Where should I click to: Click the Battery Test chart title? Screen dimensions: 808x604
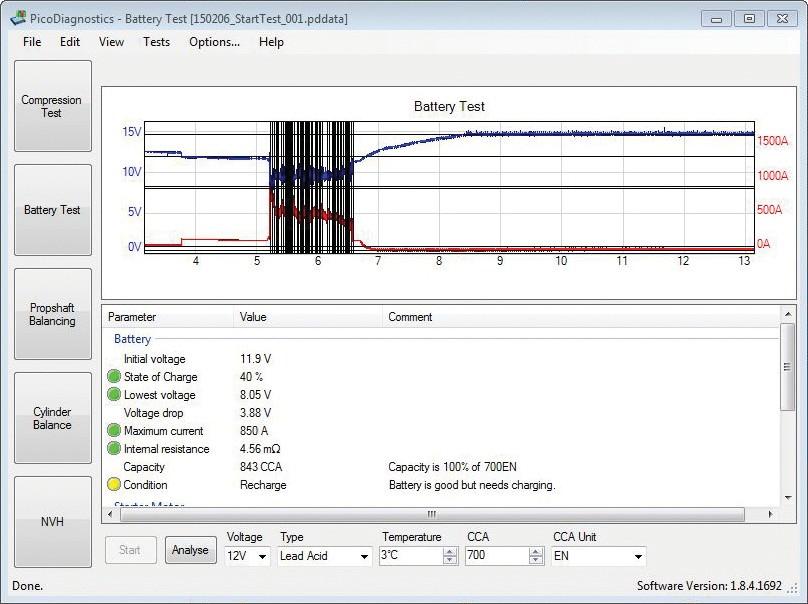pos(449,106)
